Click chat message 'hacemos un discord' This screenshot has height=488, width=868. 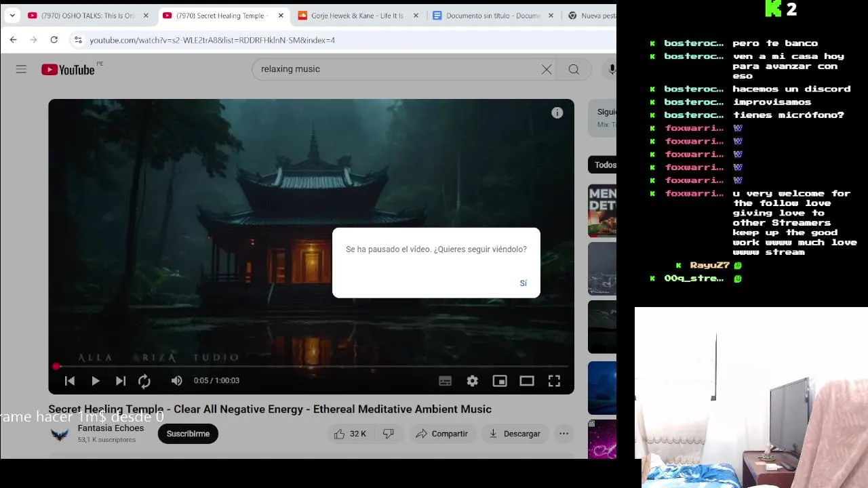coord(791,89)
